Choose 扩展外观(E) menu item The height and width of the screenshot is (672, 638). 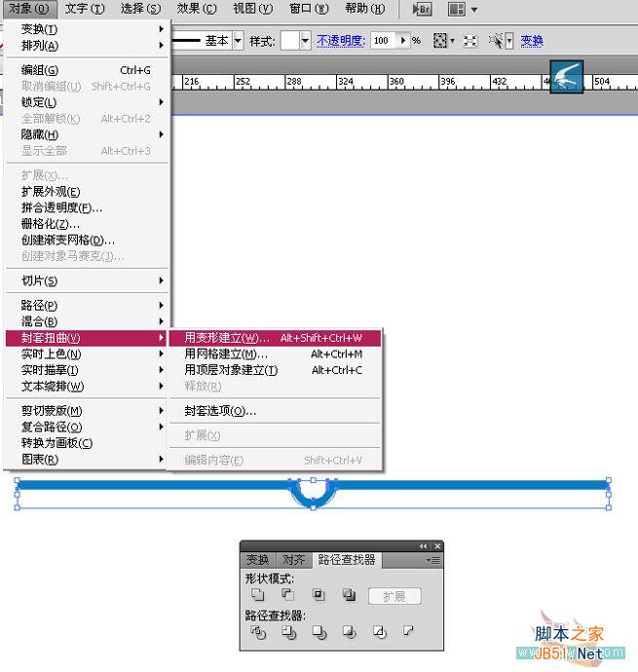[x=88, y=192]
